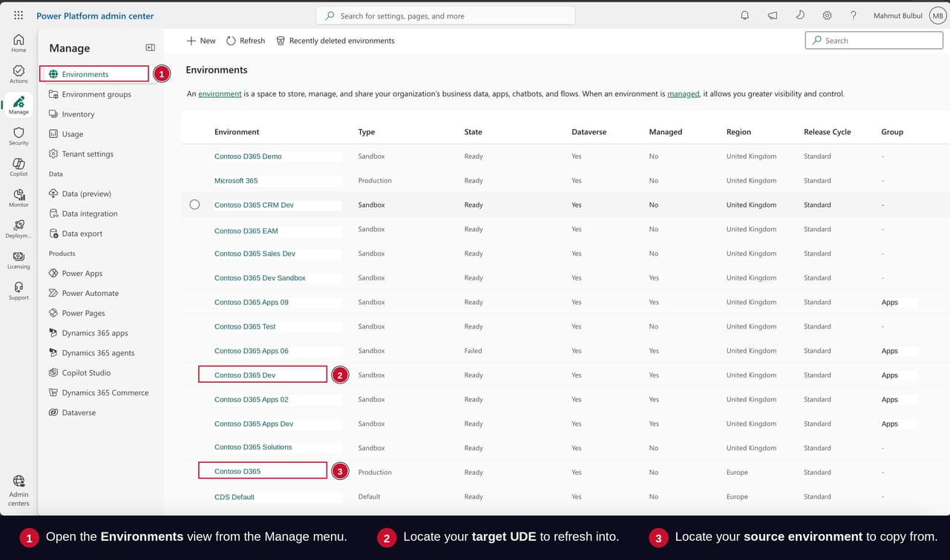This screenshot has height=560, width=950.
Task: Open the app launcher waffle icon
Action: [19, 15]
